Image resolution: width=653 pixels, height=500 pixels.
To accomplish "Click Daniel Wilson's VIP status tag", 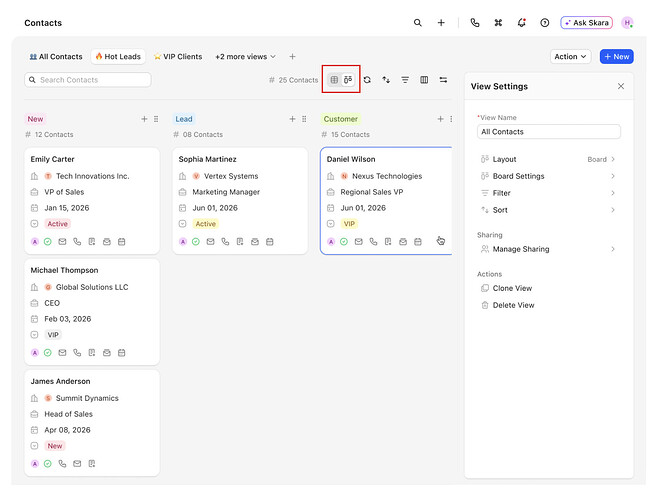I will tap(349, 224).
